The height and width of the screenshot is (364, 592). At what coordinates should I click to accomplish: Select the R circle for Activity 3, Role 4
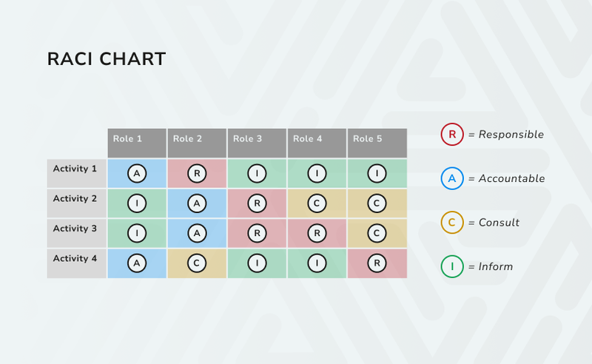tap(317, 233)
